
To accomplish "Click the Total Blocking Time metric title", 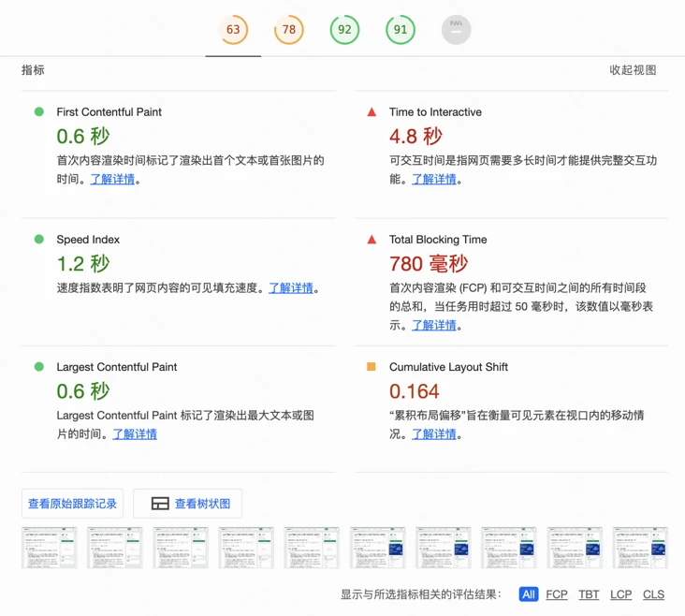I will tap(438, 240).
